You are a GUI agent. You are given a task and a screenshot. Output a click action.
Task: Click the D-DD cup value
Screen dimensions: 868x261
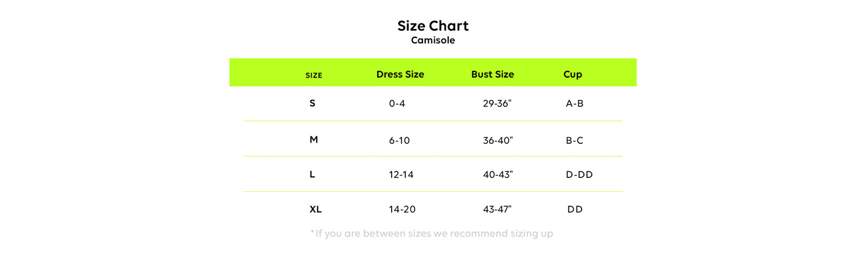(x=579, y=174)
